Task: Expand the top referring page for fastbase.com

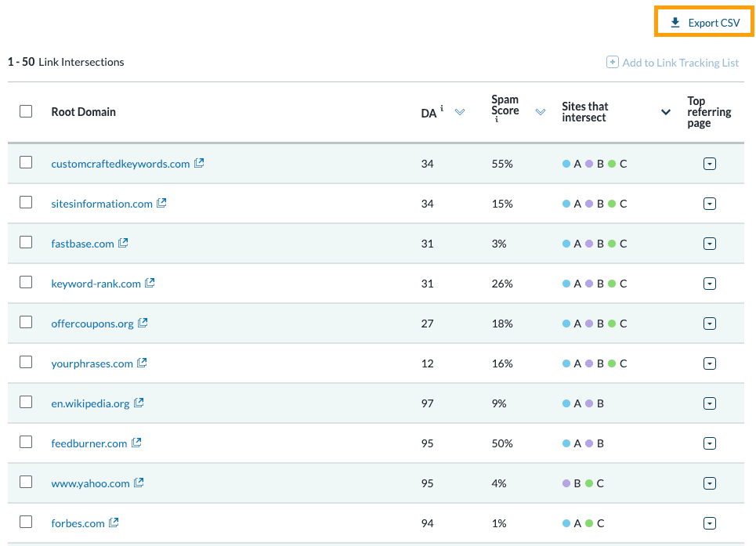Action: click(x=710, y=243)
